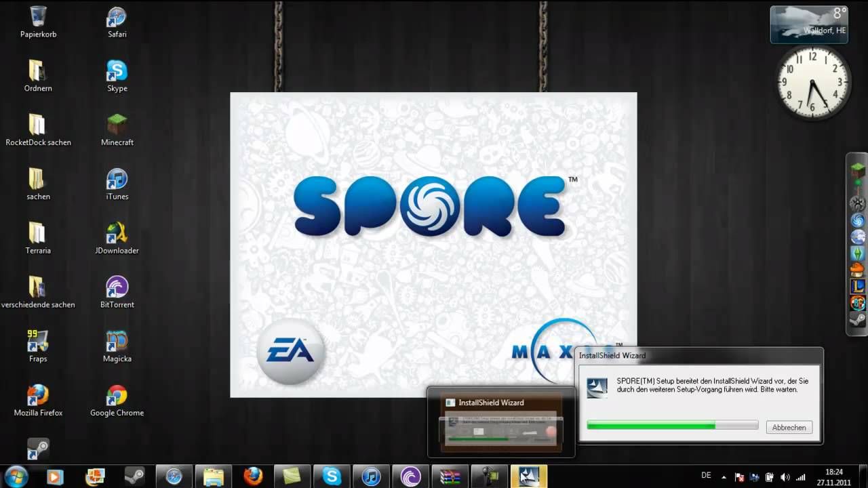
Task: Select the Mozilla Firefox desktop shortcut
Action: click(x=38, y=401)
